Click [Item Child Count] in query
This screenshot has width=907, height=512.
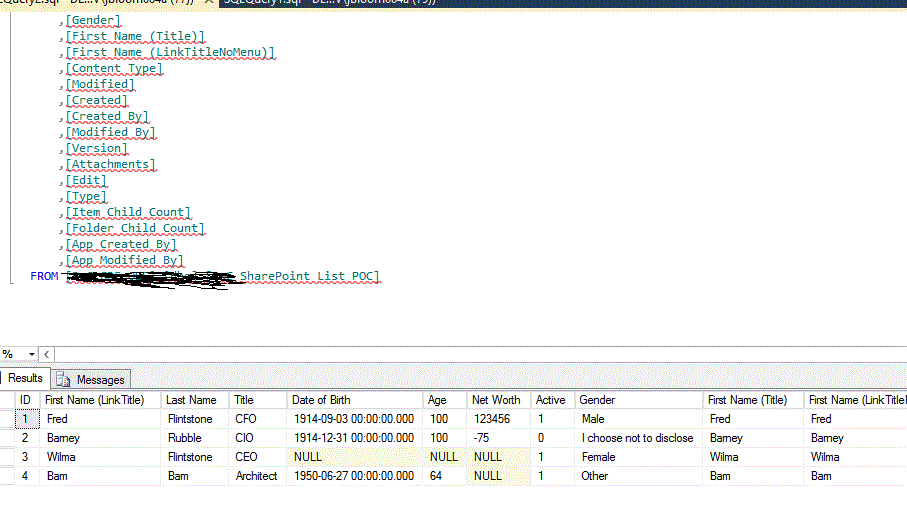(128, 212)
